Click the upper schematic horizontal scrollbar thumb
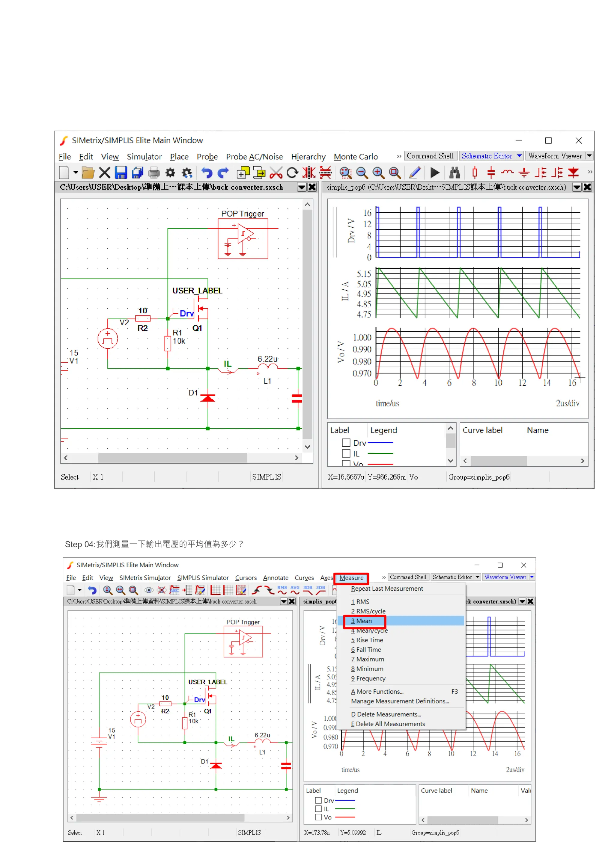614x868 pixels. tap(172, 457)
